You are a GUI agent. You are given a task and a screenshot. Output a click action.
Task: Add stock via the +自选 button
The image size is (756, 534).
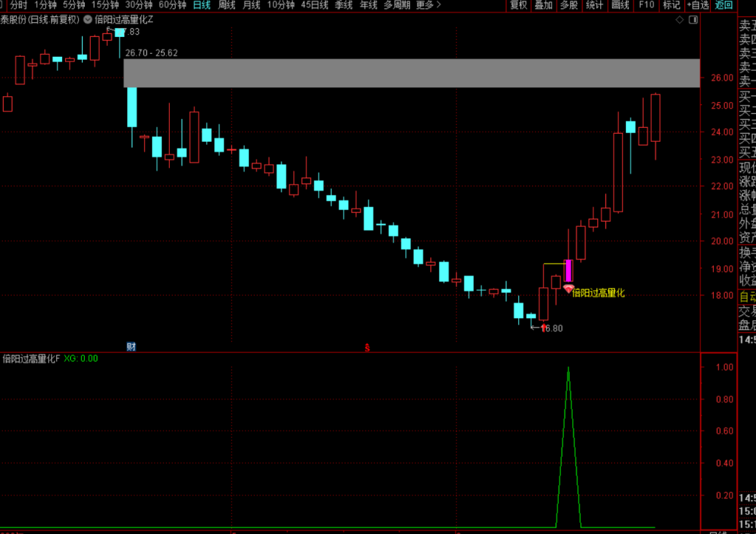pyautogui.click(x=698, y=5)
